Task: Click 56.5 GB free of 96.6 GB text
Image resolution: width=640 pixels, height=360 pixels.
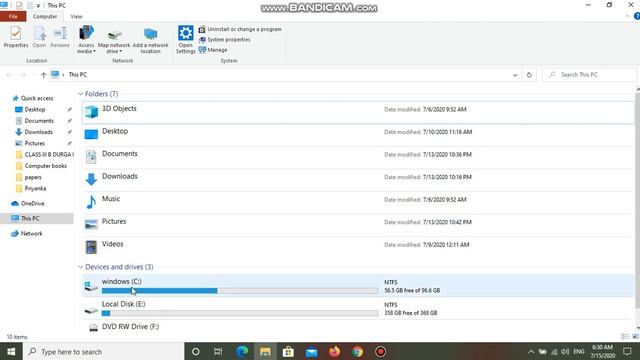Action: pos(412,291)
